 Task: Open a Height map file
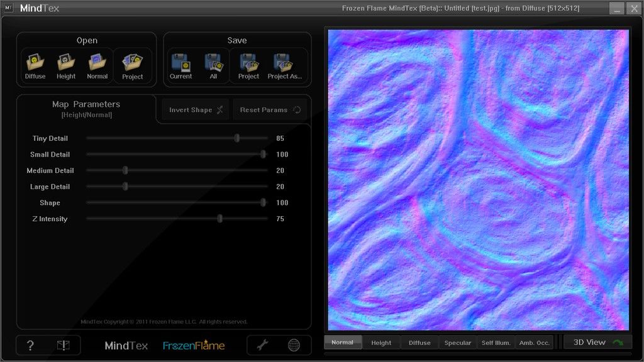click(65, 67)
